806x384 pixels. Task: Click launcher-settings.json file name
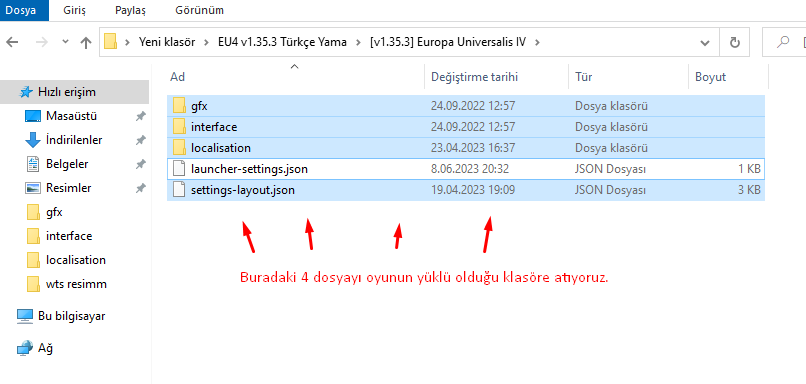(249, 169)
